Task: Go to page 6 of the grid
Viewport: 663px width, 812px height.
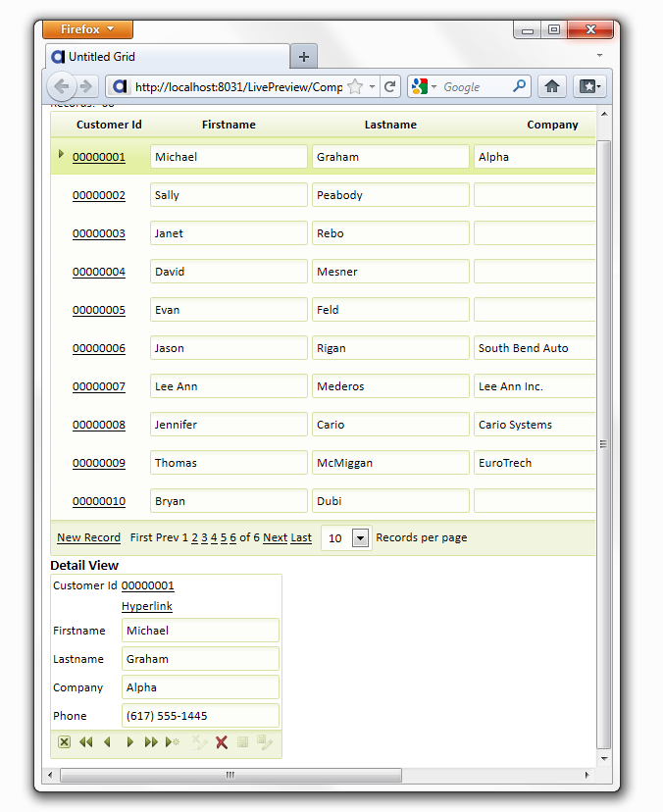Action: pos(233,537)
